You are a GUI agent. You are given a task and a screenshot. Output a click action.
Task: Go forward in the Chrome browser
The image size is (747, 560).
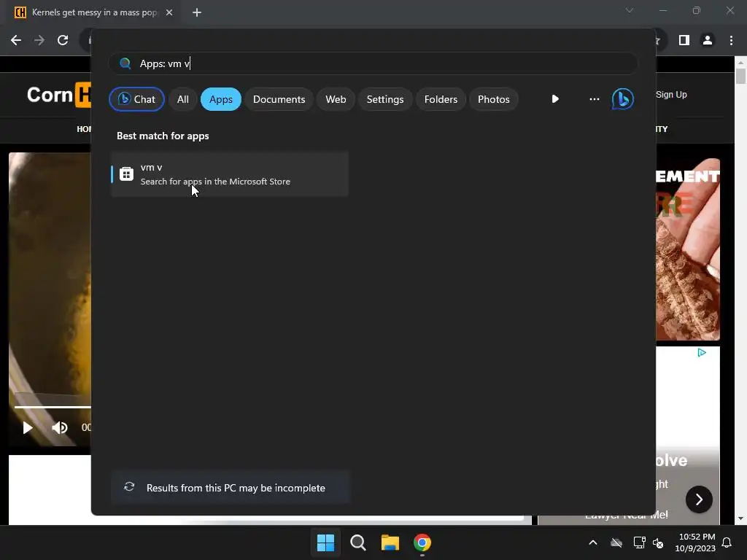coord(39,40)
